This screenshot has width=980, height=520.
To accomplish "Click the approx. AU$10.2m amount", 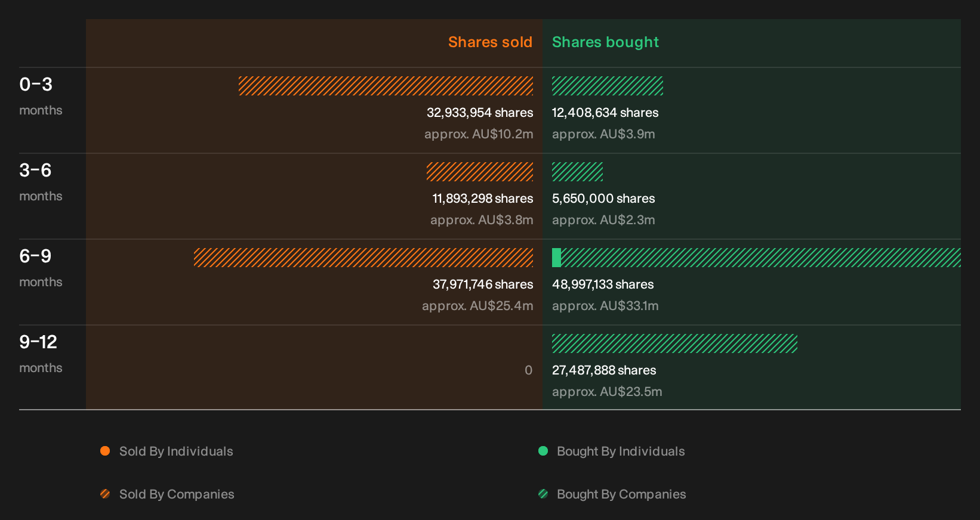I will pos(479,134).
